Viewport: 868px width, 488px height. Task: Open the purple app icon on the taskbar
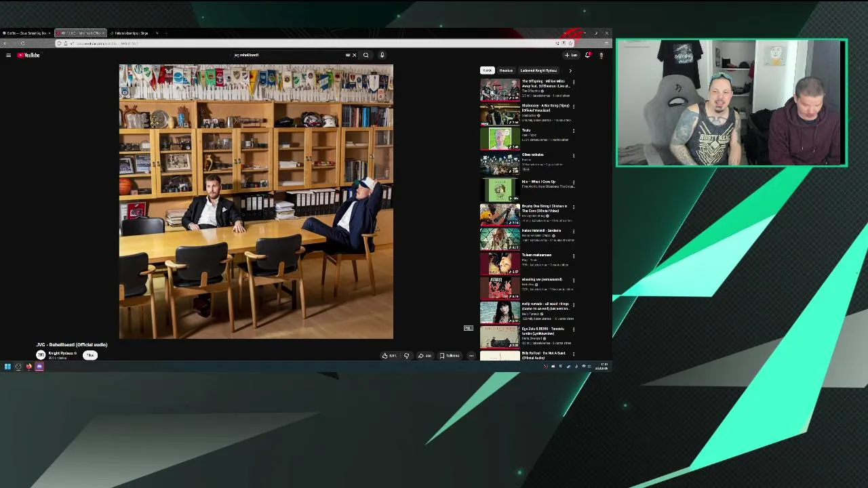(x=39, y=367)
